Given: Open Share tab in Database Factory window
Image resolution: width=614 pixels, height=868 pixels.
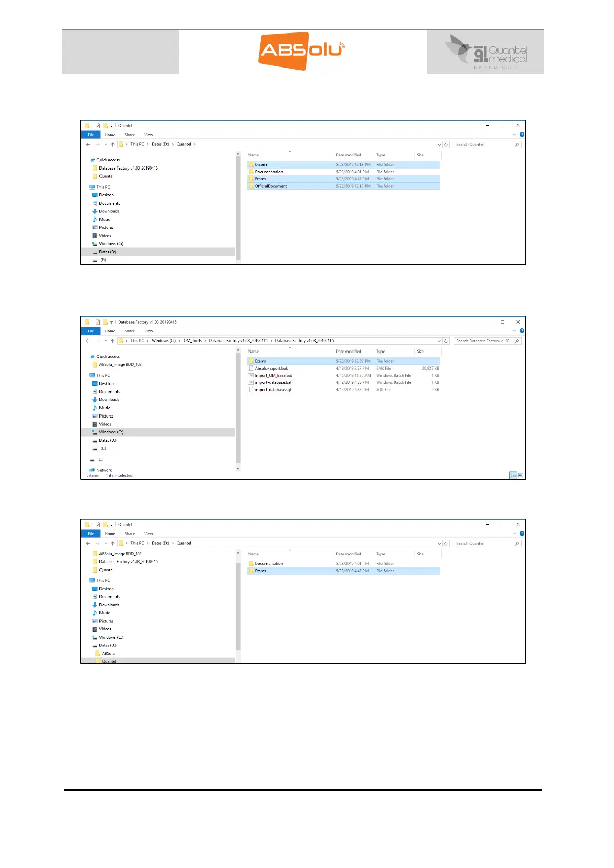Looking at the screenshot, I should (x=130, y=331).
